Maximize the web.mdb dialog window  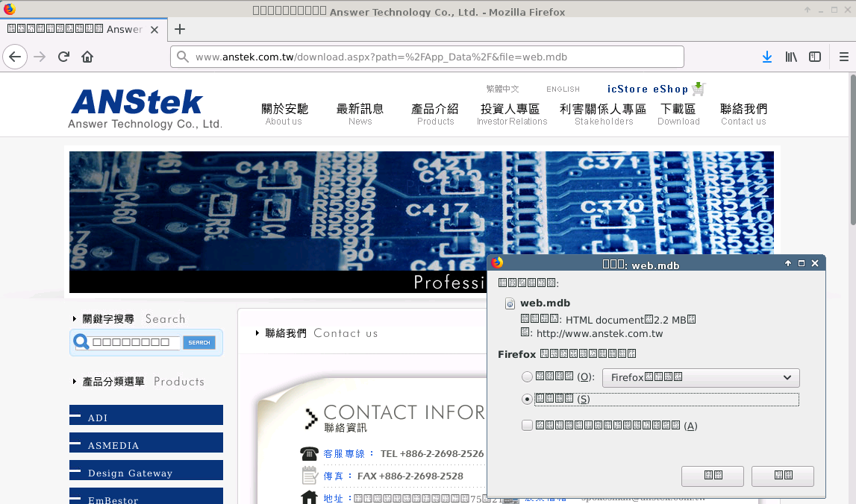(802, 263)
